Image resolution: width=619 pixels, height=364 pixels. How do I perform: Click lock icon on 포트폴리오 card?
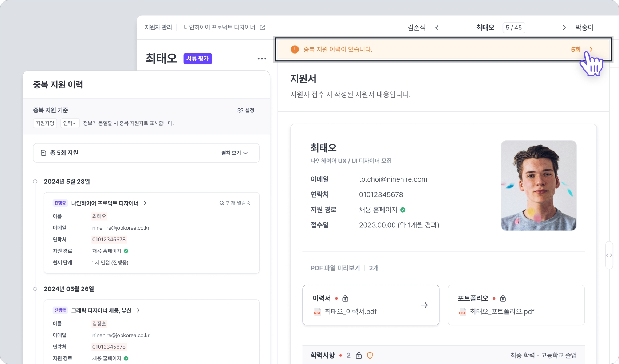click(503, 298)
